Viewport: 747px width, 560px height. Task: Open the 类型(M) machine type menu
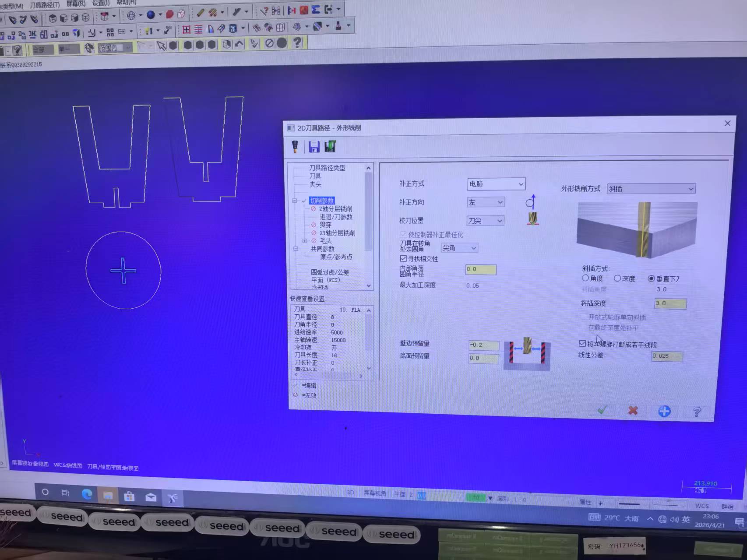(x=12, y=6)
